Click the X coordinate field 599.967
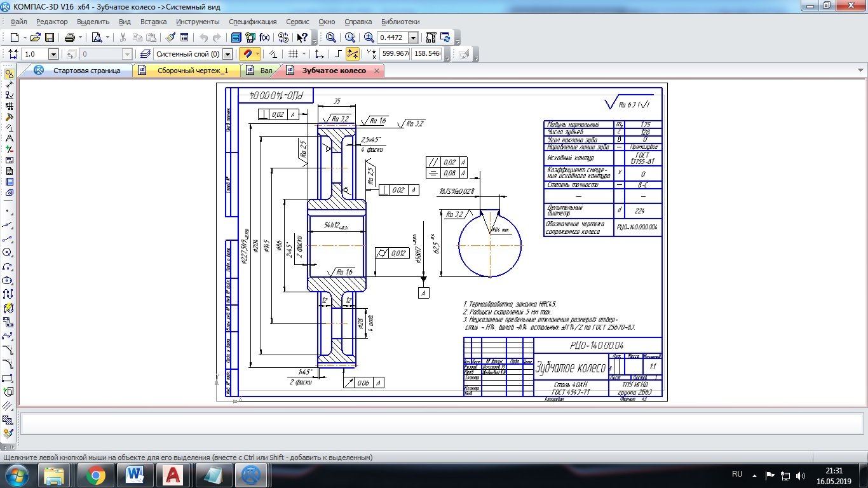 click(x=394, y=54)
